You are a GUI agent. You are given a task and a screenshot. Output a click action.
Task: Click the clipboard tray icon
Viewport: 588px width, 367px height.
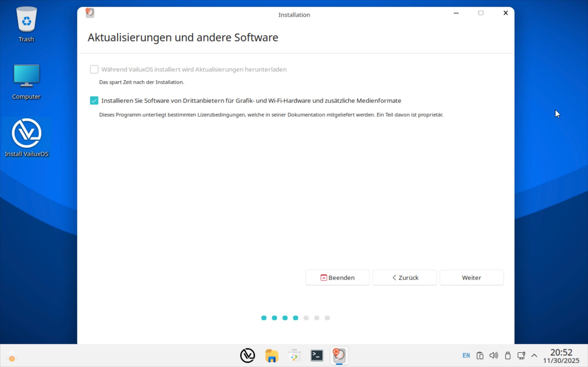pyautogui.click(x=480, y=356)
